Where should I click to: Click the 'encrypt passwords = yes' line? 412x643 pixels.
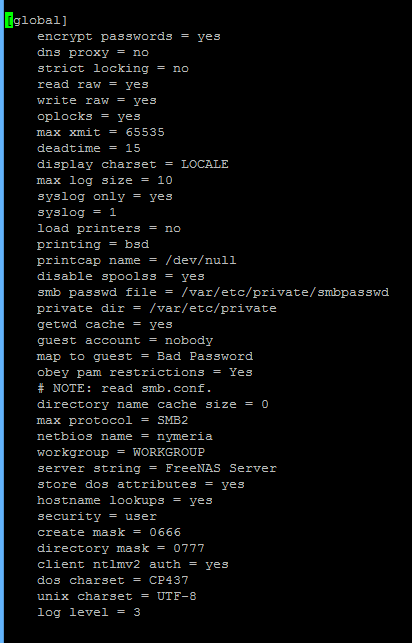pyautogui.click(x=129, y=36)
